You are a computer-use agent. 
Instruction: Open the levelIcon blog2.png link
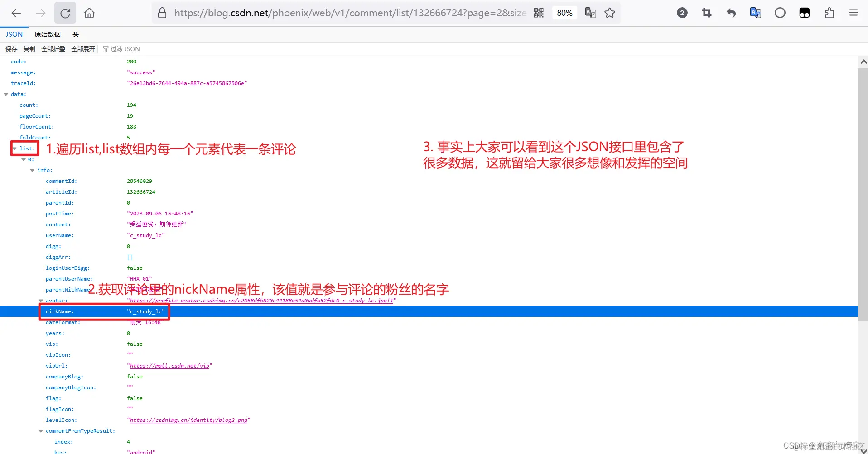pyautogui.click(x=188, y=420)
